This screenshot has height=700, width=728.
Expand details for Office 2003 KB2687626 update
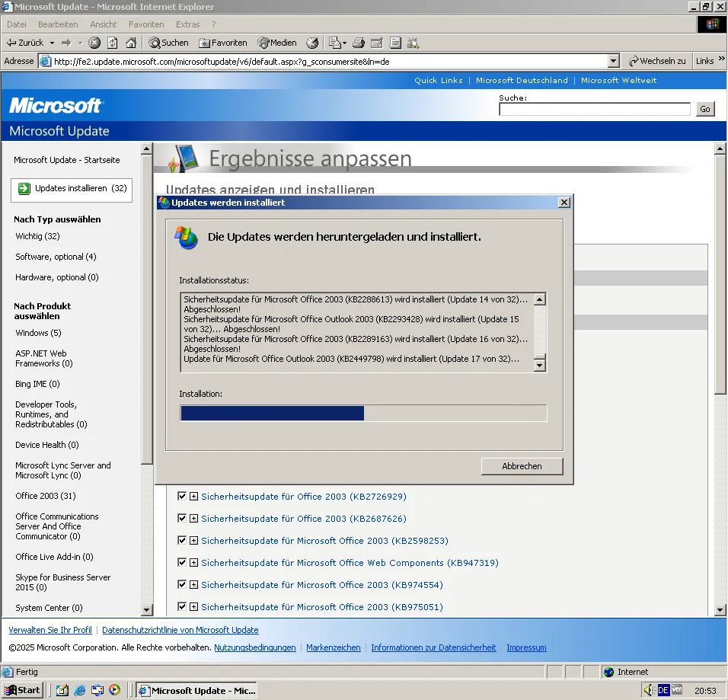(193, 519)
